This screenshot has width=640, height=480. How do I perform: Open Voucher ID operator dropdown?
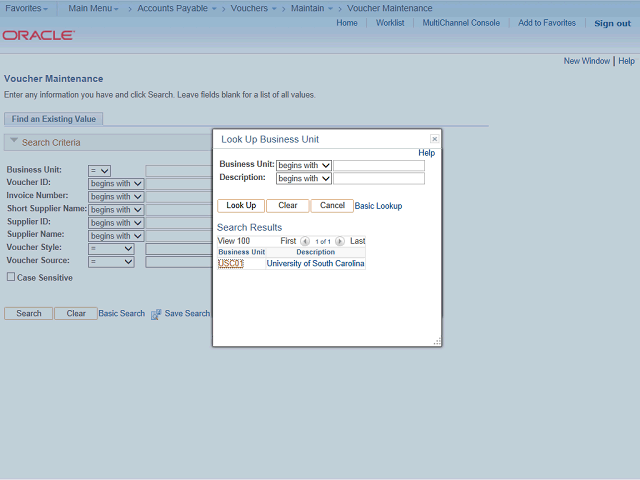pyautogui.click(x=116, y=184)
